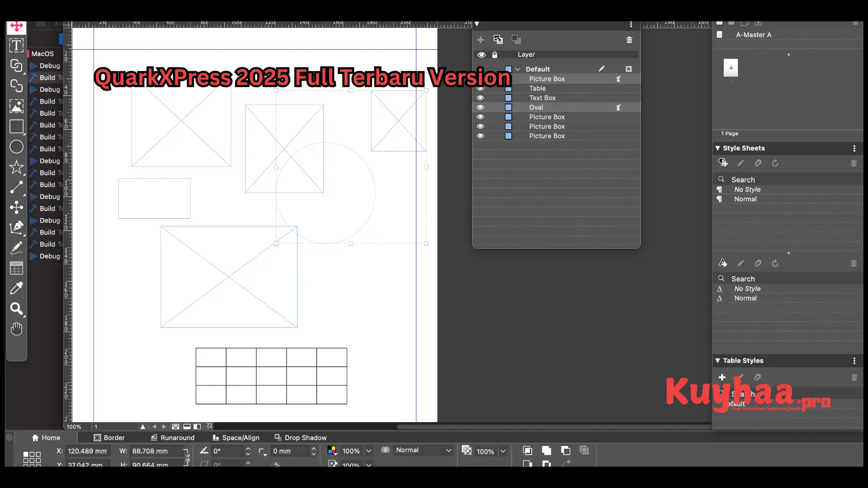Activate the Zoom tool
The height and width of the screenshot is (488, 868).
[x=16, y=309]
